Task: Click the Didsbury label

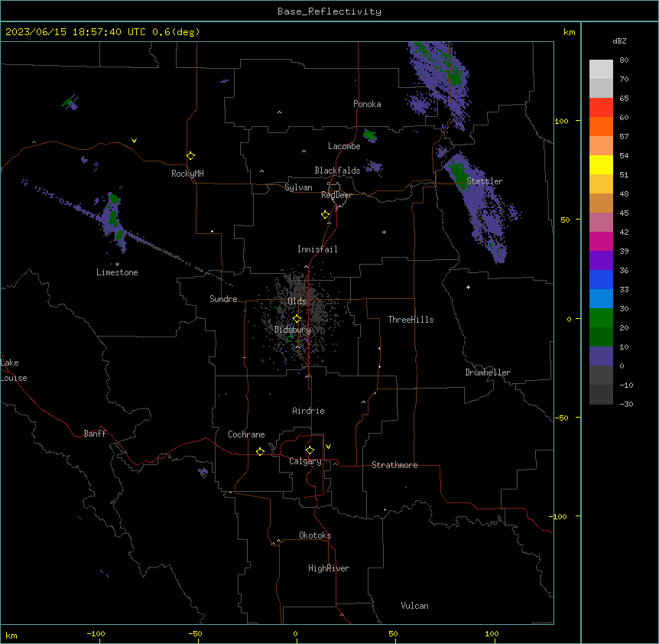Action: pos(293,330)
